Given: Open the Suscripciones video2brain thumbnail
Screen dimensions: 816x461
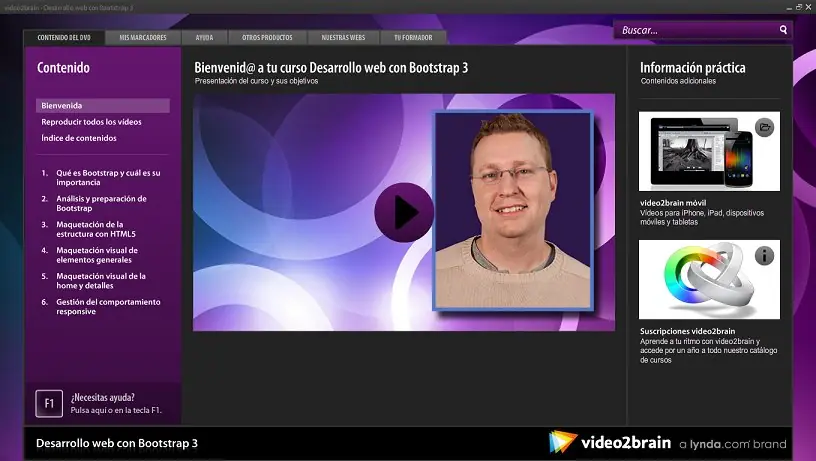Looking at the screenshot, I should (x=709, y=279).
